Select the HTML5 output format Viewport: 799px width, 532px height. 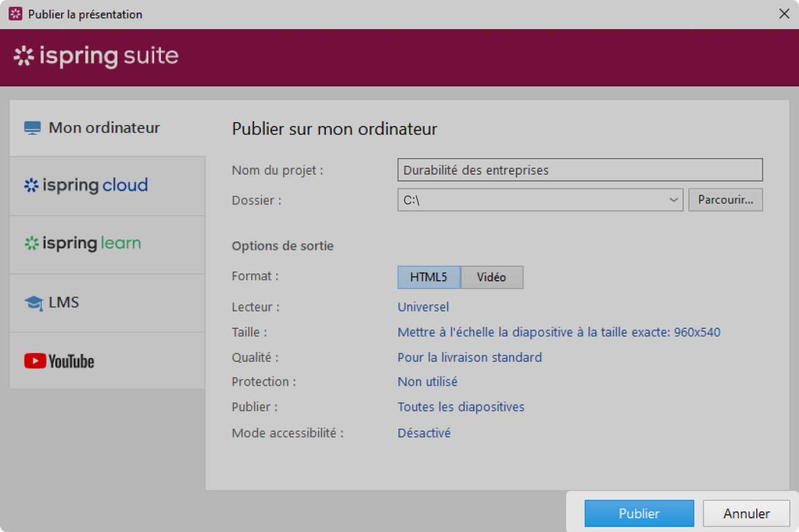click(429, 277)
